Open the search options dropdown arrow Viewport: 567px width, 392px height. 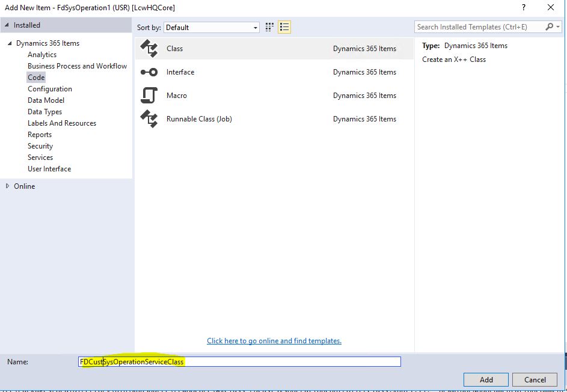coord(558,27)
